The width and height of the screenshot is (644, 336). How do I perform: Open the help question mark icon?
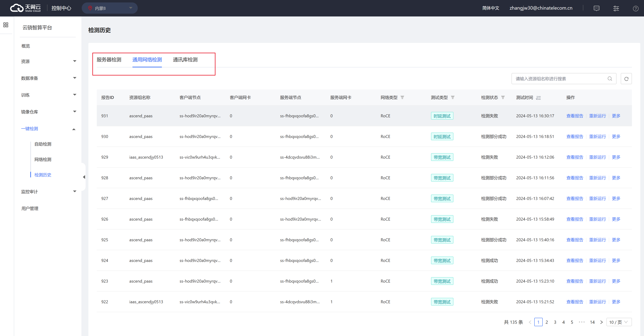[635, 8]
